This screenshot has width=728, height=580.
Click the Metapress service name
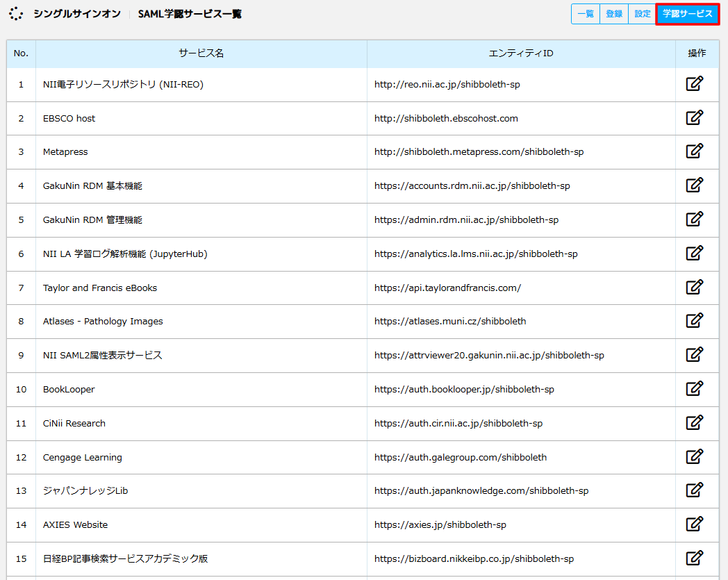[x=65, y=152]
